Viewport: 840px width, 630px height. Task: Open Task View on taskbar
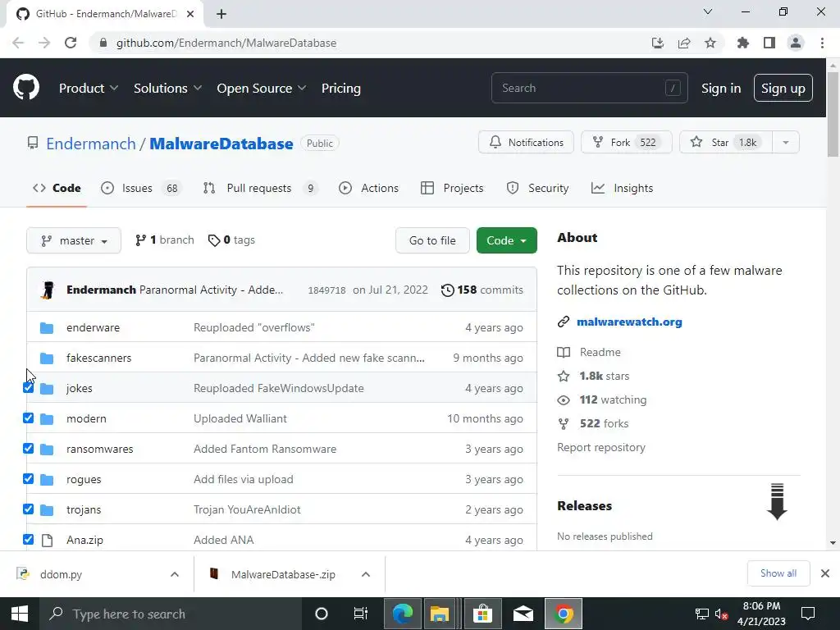point(361,614)
